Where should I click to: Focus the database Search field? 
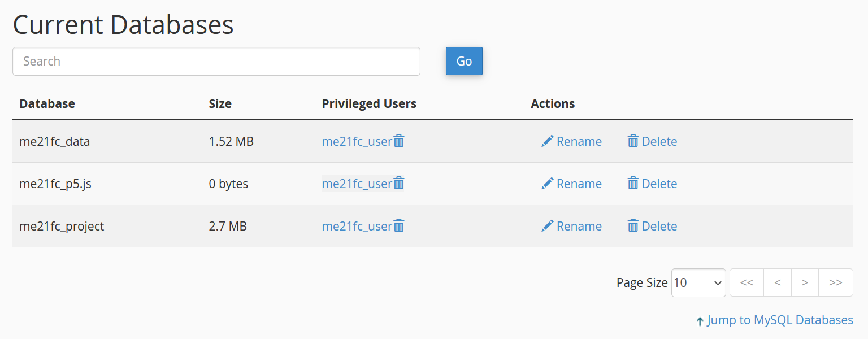216,61
